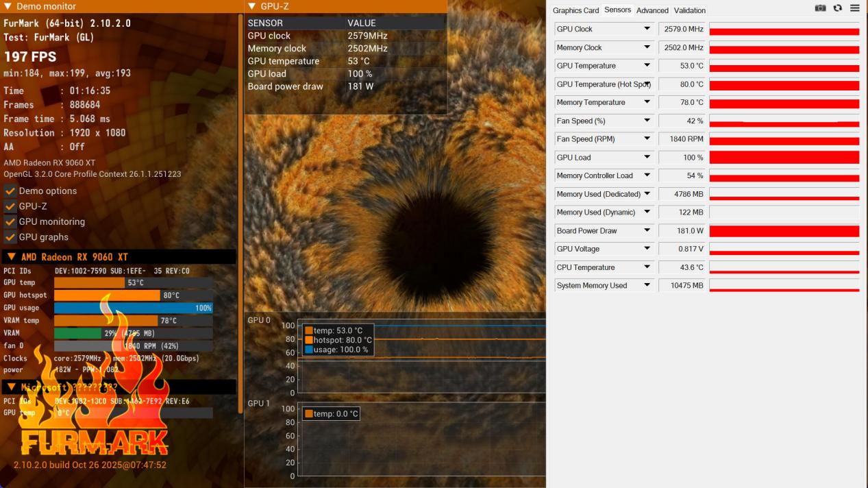Click the hotspot legend swatch in GPU 0 graph
Viewport: 868px width, 488px height.
[308, 340]
